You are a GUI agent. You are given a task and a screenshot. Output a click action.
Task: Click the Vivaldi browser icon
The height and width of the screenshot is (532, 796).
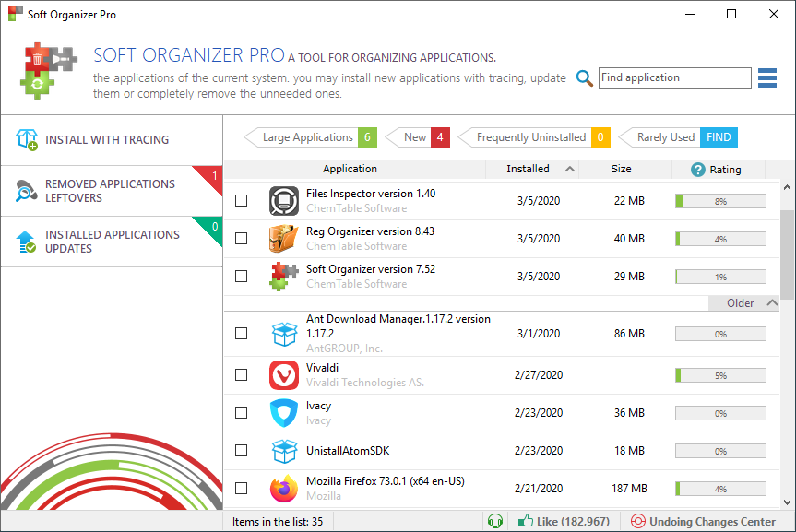(x=284, y=375)
